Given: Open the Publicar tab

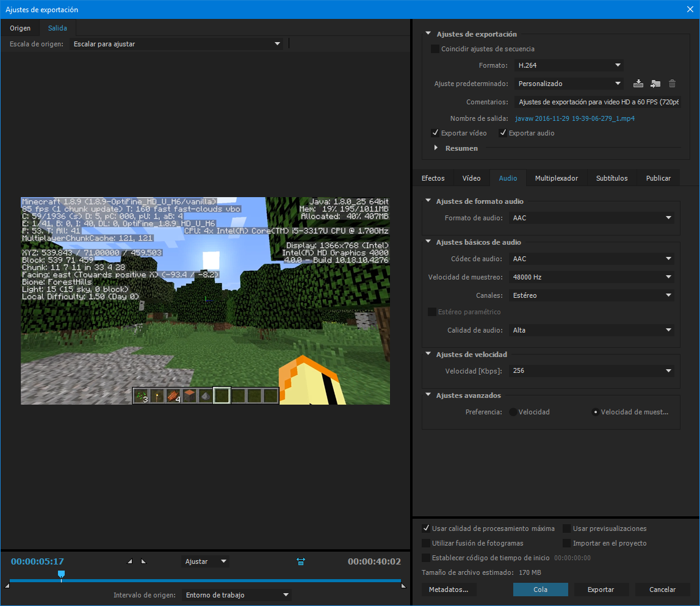Looking at the screenshot, I should point(658,178).
